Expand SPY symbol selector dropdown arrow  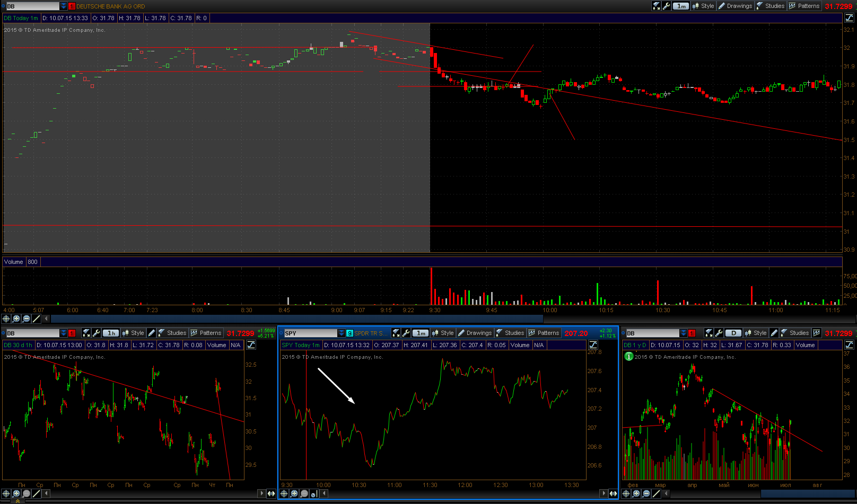(342, 333)
